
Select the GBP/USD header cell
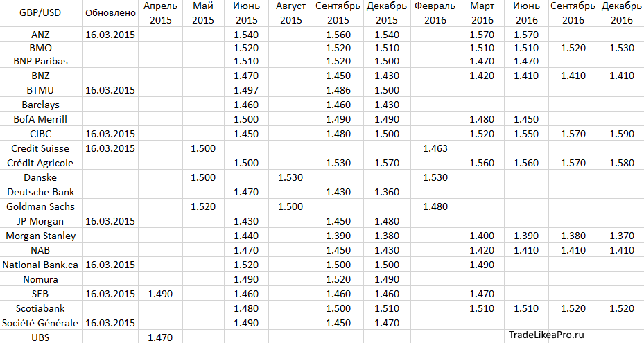coord(40,12)
